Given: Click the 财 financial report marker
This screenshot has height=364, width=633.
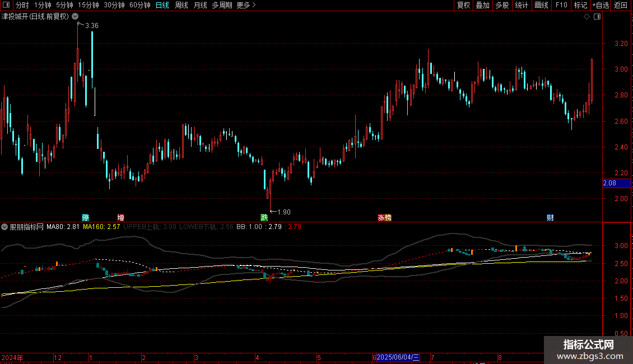Looking at the screenshot, I should [x=550, y=217].
